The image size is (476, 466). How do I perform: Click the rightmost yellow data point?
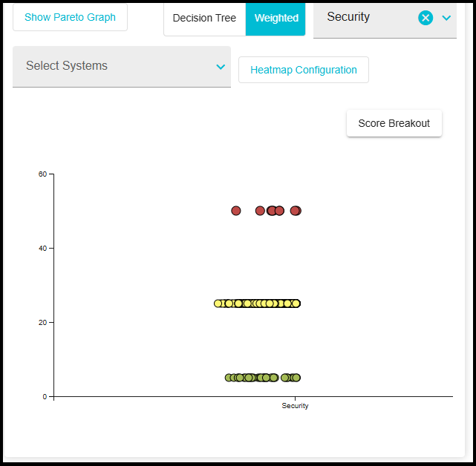296,303
